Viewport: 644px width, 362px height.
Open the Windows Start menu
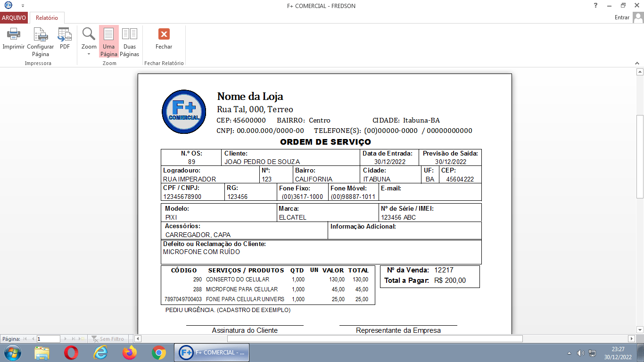[x=12, y=353]
